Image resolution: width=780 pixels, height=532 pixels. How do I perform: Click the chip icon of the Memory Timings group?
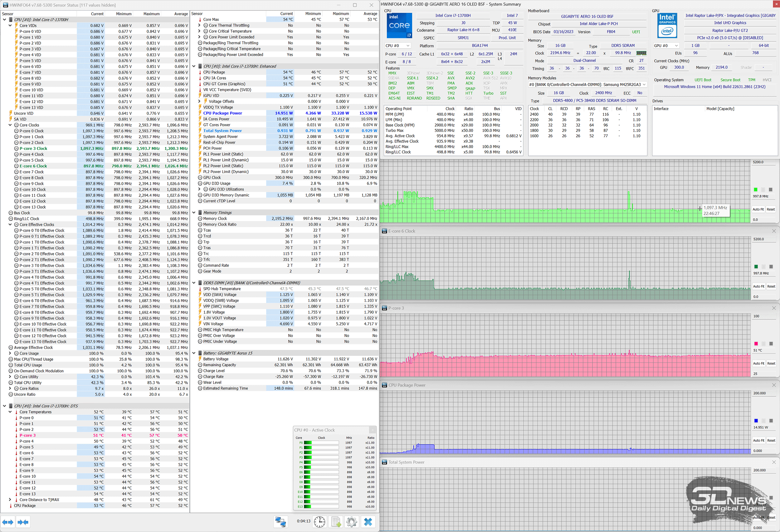[200, 213]
